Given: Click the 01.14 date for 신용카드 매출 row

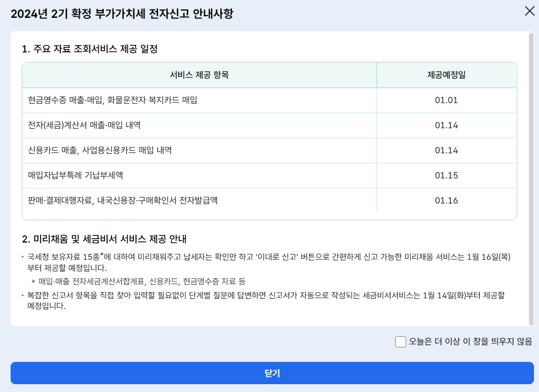Looking at the screenshot, I should (x=446, y=151).
